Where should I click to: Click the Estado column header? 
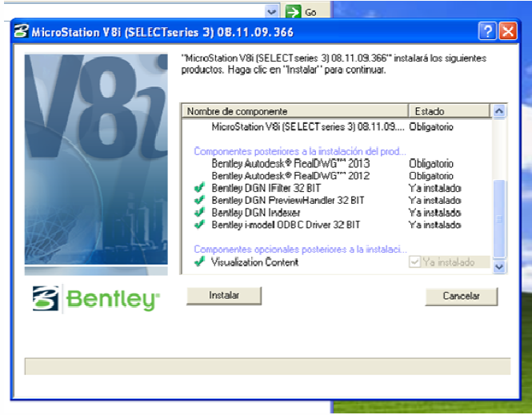coord(450,111)
